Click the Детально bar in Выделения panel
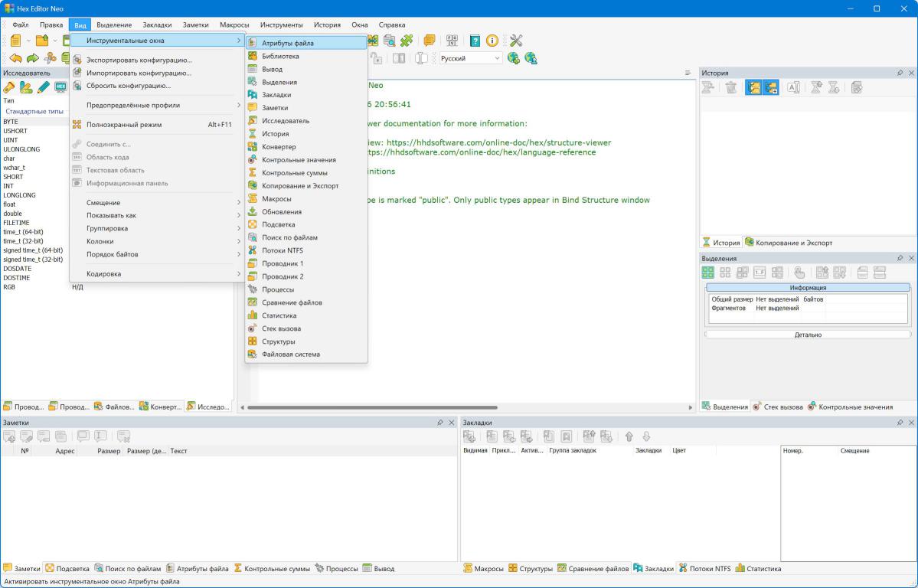 (x=808, y=335)
